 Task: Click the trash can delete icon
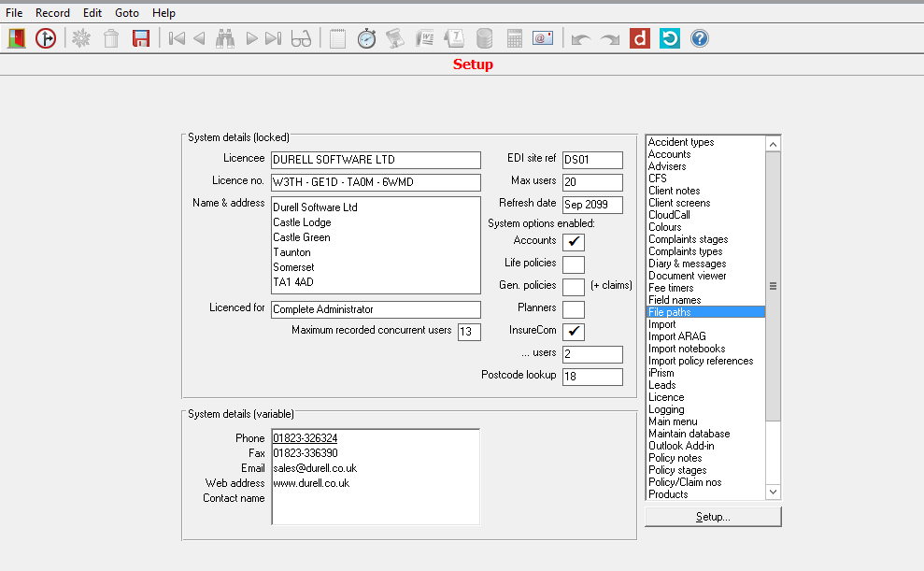[111, 39]
